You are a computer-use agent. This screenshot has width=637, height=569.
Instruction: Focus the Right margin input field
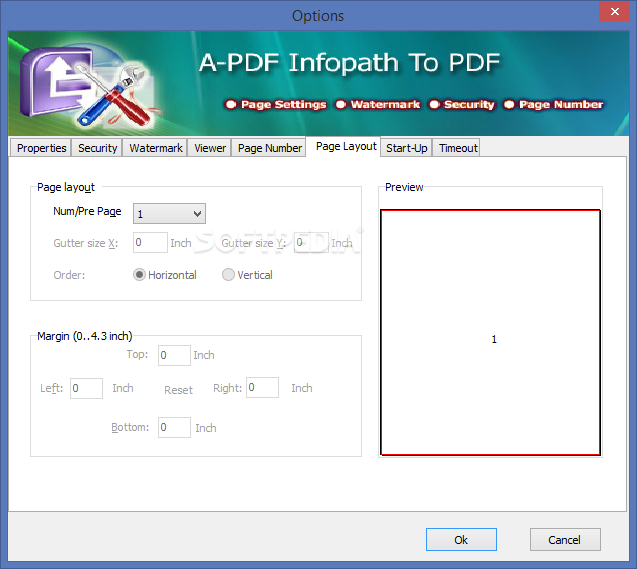coord(262,387)
